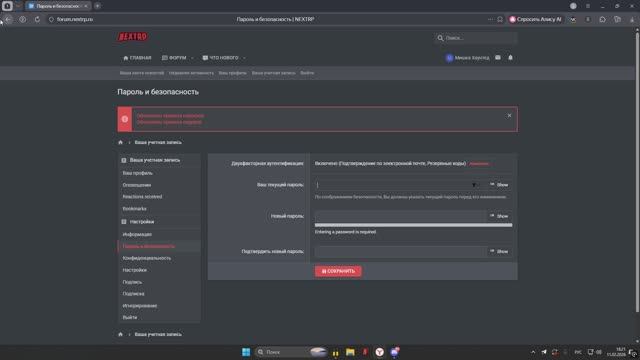The height and width of the screenshot is (360, 640).
Task: Click the Windows taskbar search box
Action: click(x=291, y=352)
